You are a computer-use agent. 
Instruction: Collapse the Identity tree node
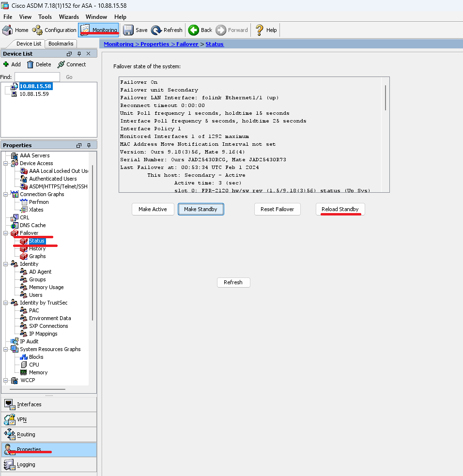point(5,264)
